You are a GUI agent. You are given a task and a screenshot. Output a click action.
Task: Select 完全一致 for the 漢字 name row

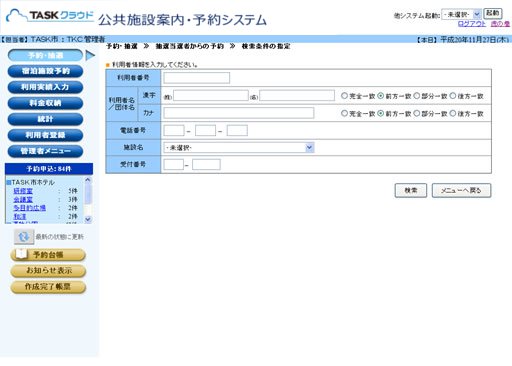(x=344, y=96)
